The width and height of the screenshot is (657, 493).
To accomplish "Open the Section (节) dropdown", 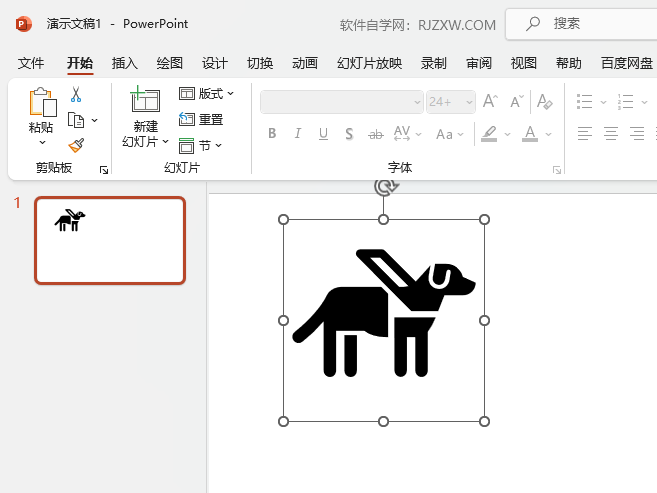I will pyautogui.click(x=200, y=146).
